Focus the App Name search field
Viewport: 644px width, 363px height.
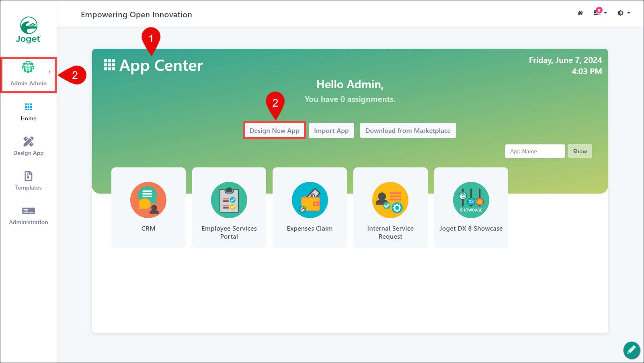point(535,151)
